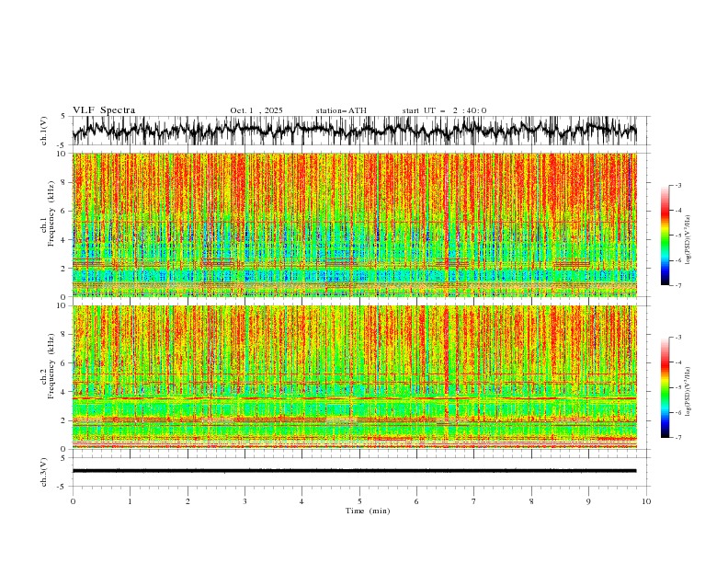728x563 pixels.
Task: Click the ch.2 color bar "-5" tick label
Action: point(678,387)
